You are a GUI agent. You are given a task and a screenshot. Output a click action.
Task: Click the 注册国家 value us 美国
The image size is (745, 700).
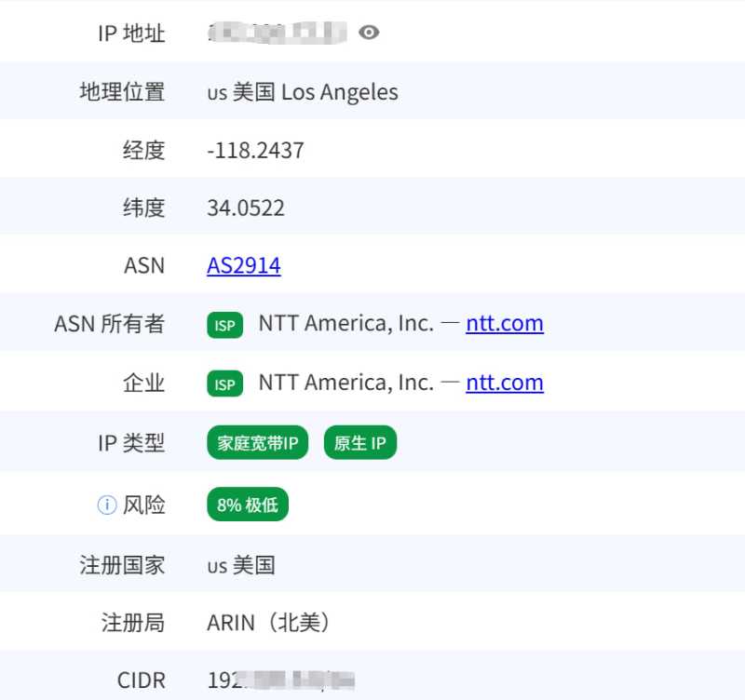241,566
